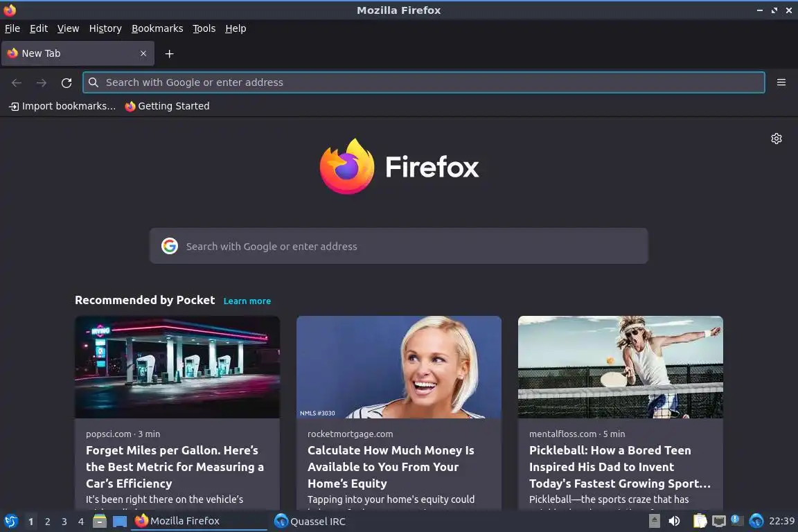Open the Getting Started bookmark
The image size is (798, 532).
(168, 106)
